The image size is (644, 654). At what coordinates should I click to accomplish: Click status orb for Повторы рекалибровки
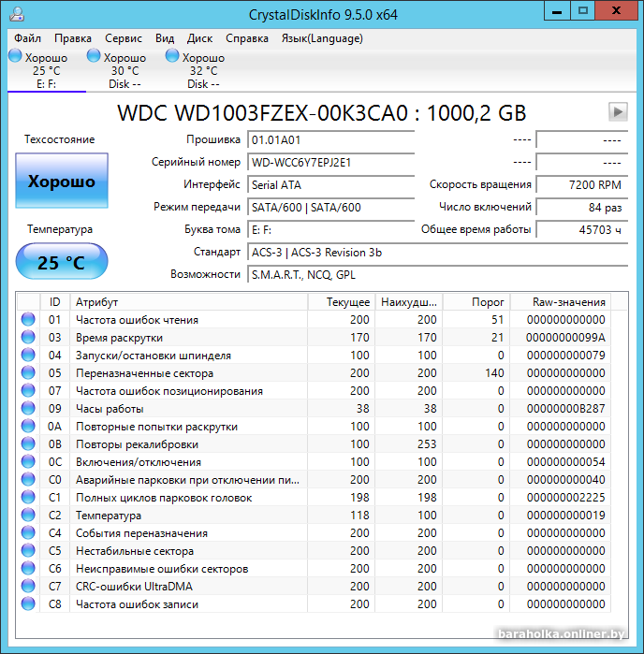click(28, 443)
